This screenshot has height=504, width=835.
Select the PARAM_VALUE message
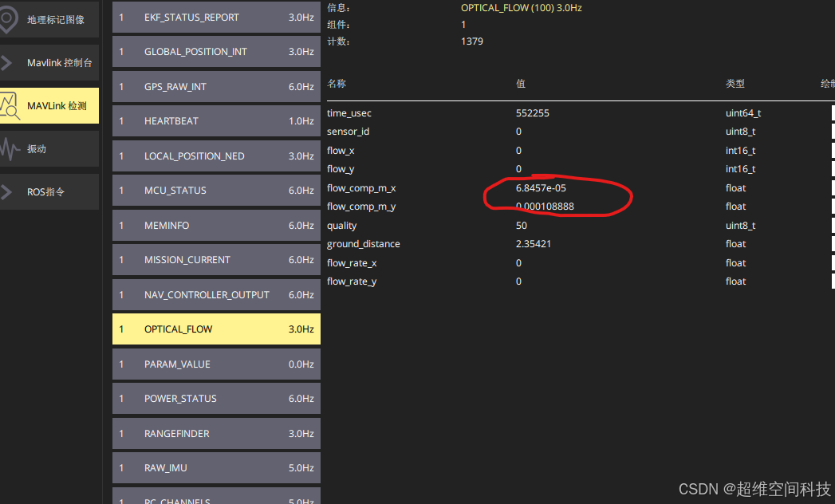point(216,364)
